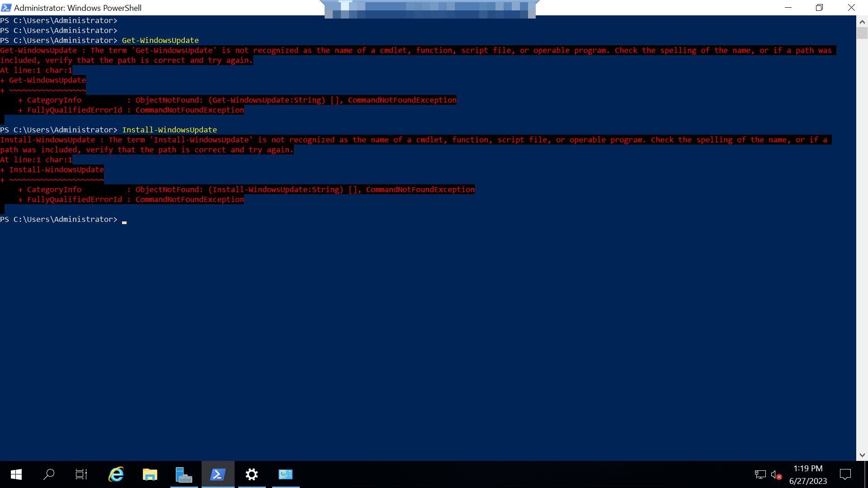
Task: Open Task View from taskbar
Action: coord(81,474)
